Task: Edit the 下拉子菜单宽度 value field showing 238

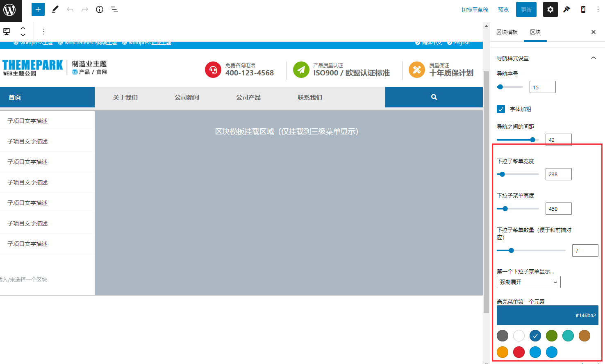Action: (x=558, y=174)
